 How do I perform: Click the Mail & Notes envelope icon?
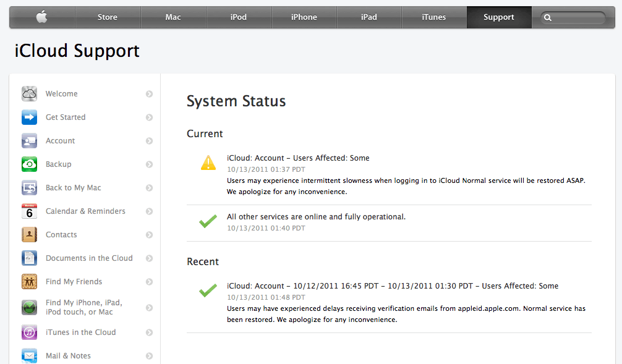click(x=29, y=356)
